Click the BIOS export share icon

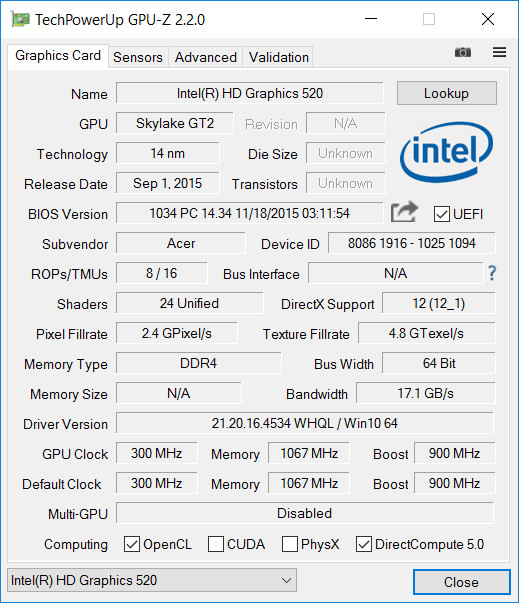coord(404,212)
